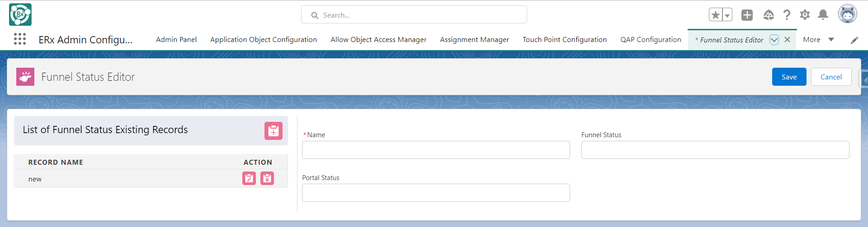View notifications bell
This screenshot has width=868, height=227.
pyautogui.click(x=823, y=15)
